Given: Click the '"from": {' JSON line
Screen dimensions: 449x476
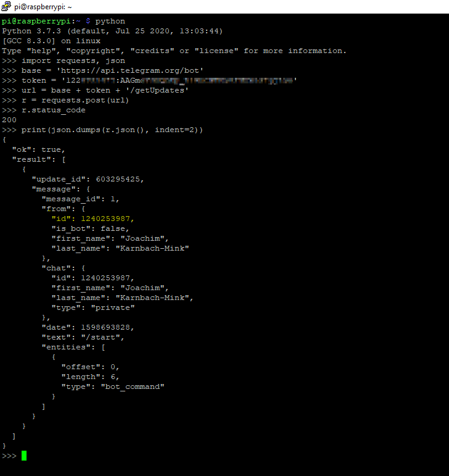Looking at the screenshot, I should [x=64, y=209].
